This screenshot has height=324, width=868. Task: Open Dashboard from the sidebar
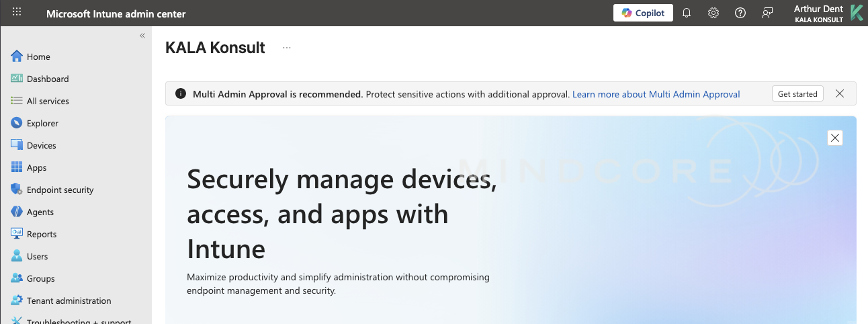[47, 79]
